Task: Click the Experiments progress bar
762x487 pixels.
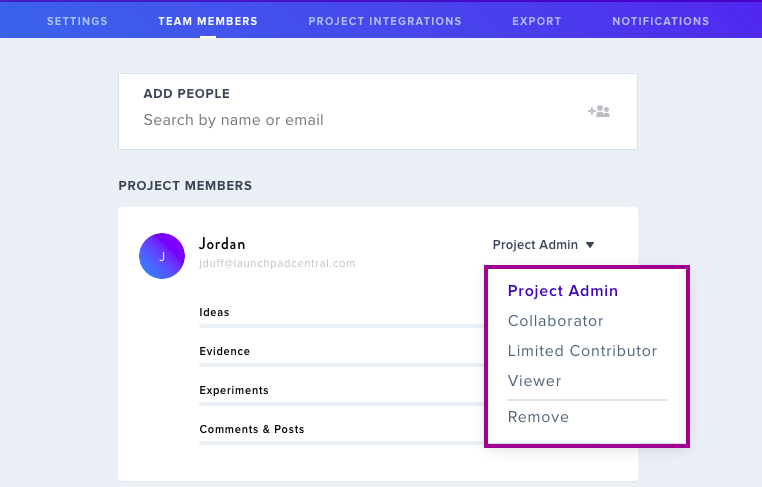Action: coord(342,404)
